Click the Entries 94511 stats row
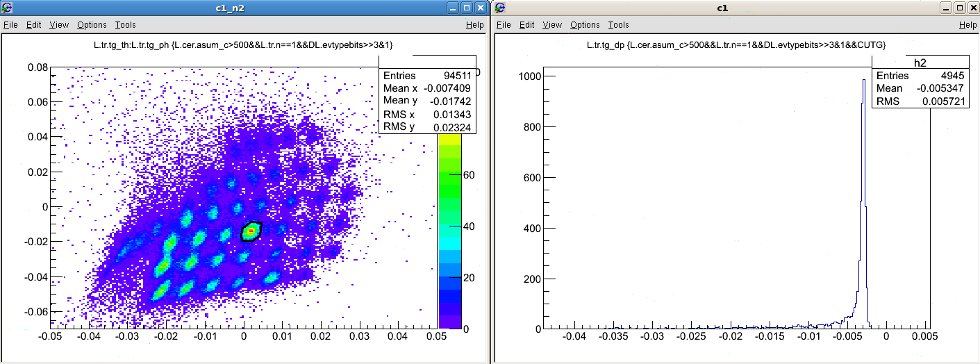The height and width of the screenshot is (364, 980). coord(427,76)
